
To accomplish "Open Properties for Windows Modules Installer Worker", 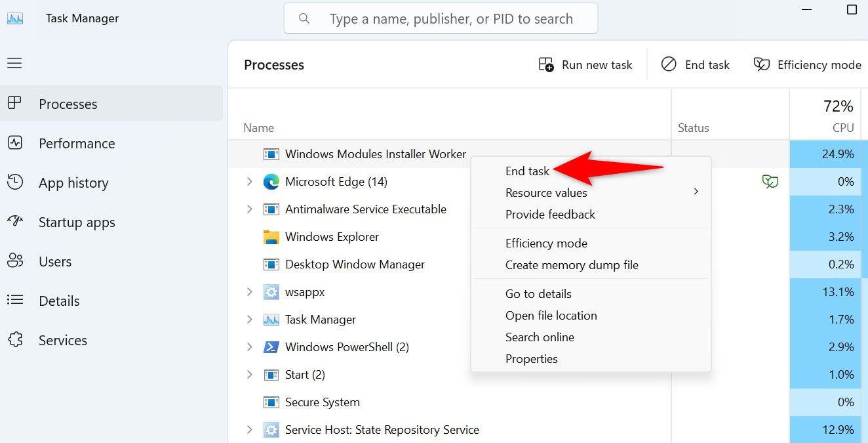I will click(532, 358).
